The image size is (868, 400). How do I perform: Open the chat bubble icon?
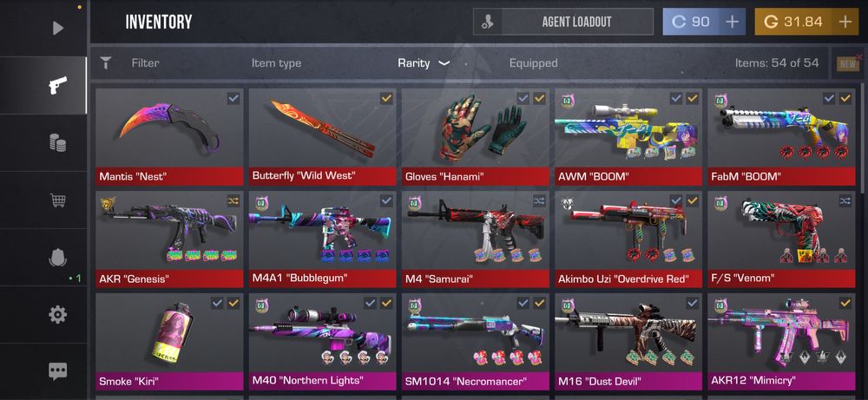57,371
